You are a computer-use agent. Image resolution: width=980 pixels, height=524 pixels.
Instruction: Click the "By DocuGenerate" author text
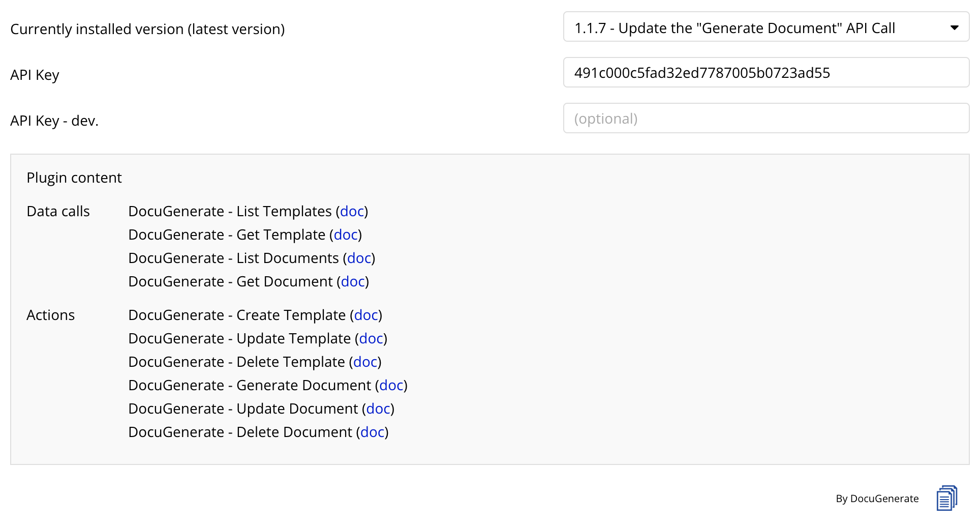pyautogui.click(x=877, y=499)
